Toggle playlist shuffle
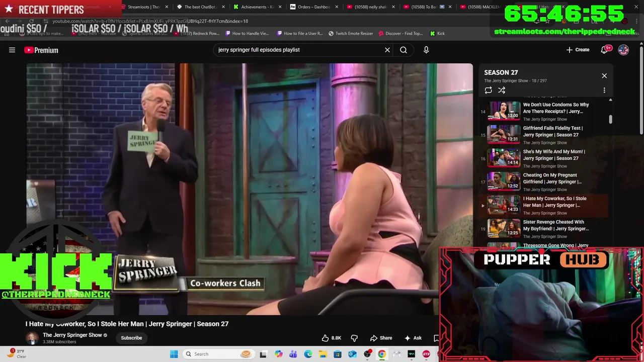 click(x=502, y=90)
